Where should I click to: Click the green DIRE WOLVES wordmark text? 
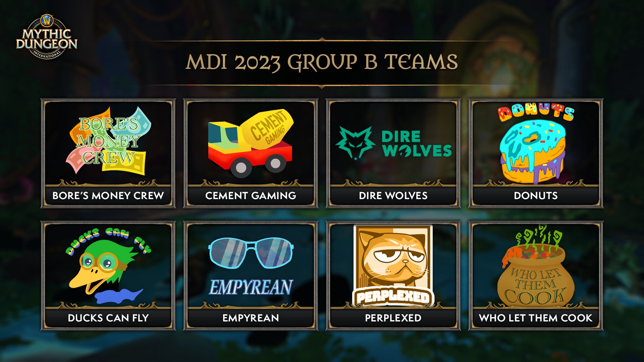tap(417, 143)
